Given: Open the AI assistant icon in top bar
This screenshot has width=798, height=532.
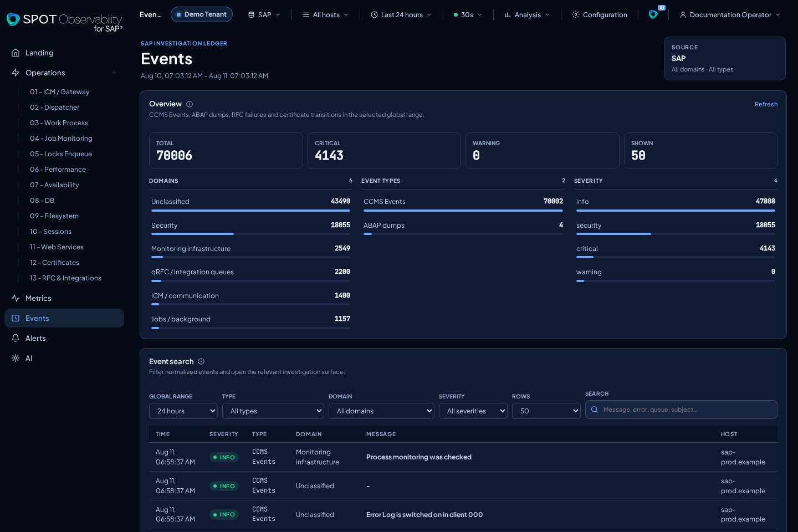Looking at the screenshot, I should coord(654,14).
